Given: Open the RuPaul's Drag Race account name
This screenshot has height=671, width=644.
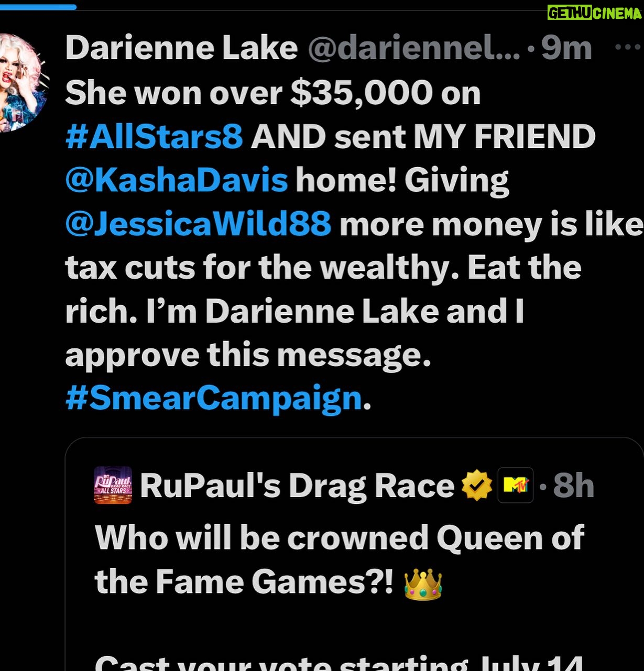Looking at the screenshot, I should [297, 486].
